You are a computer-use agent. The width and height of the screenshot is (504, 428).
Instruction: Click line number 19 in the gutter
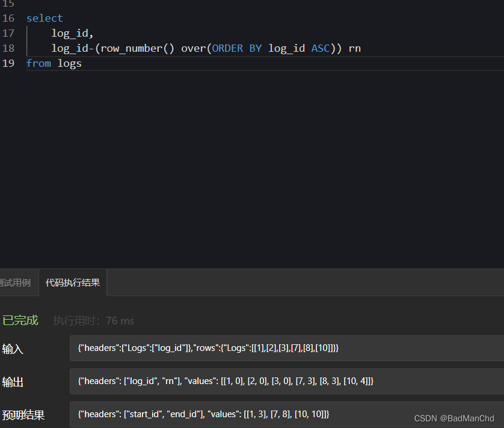pos(8,63)
